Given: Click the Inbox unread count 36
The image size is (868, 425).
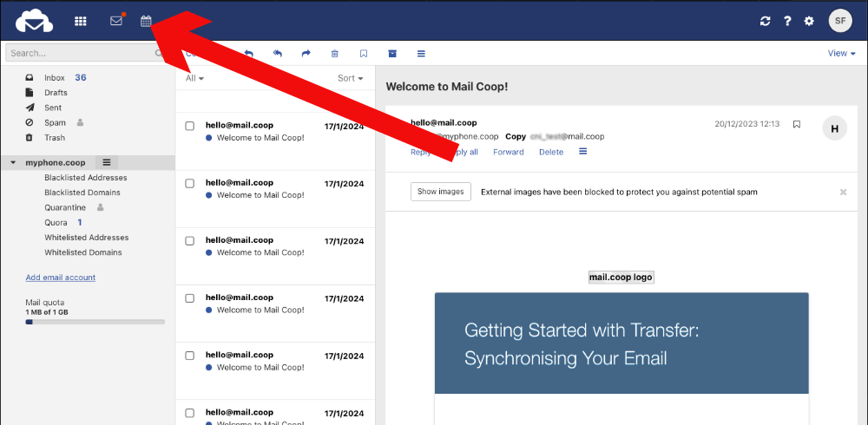Looking at the screenshot, I should [x=81, y=77].
